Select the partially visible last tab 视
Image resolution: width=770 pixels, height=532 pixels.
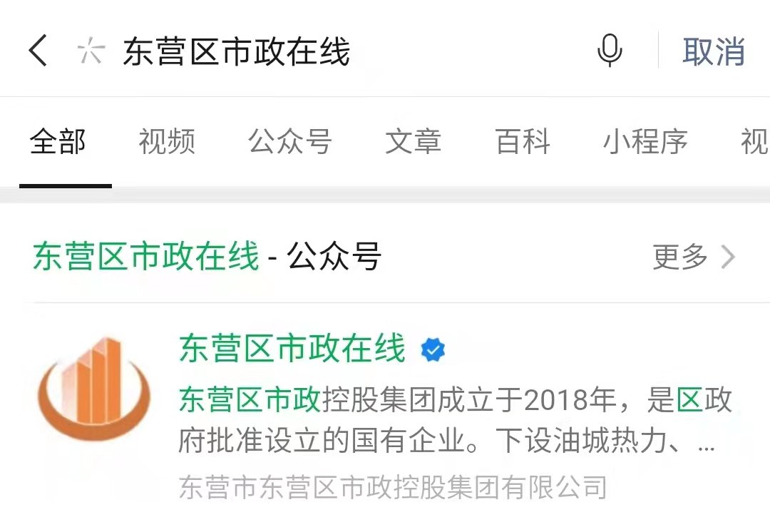(x=755, y=141)
